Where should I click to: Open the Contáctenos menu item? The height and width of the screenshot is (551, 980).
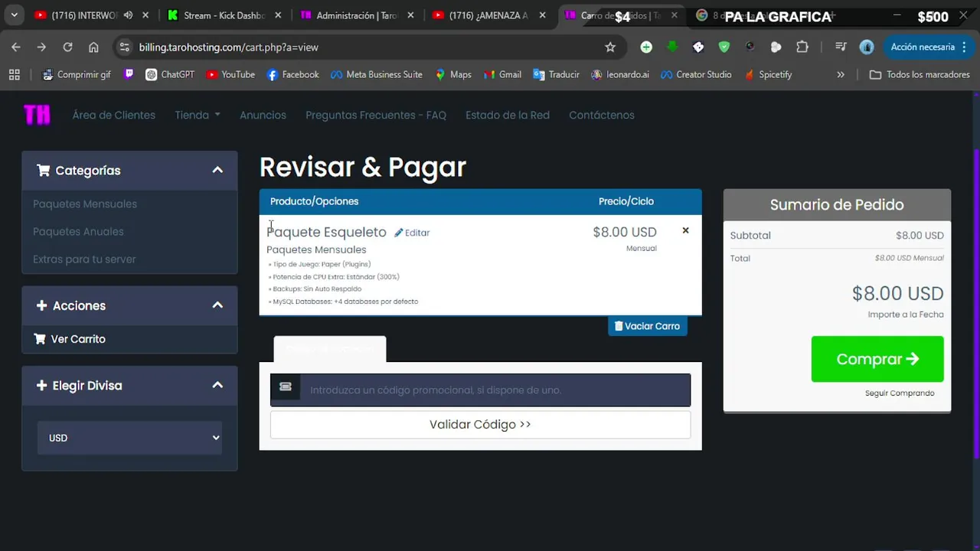coord(602,115)
